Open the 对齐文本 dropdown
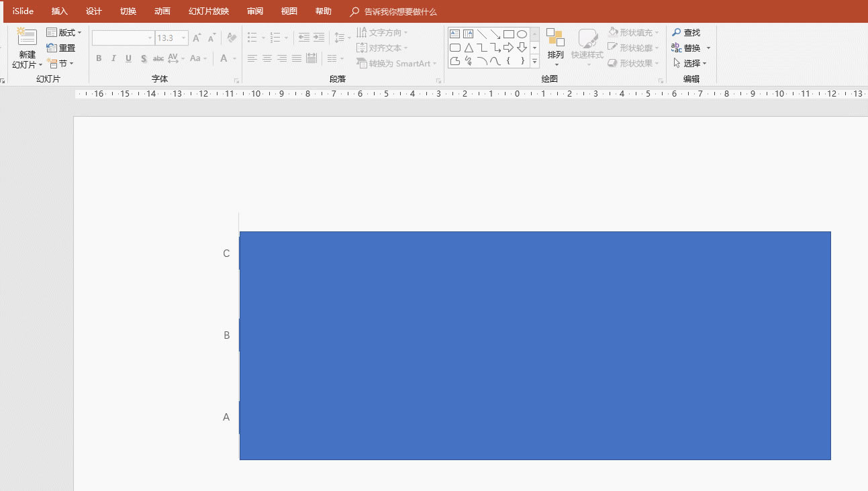Viewport: 868px width, 491px height. click(x=382, y=48)
